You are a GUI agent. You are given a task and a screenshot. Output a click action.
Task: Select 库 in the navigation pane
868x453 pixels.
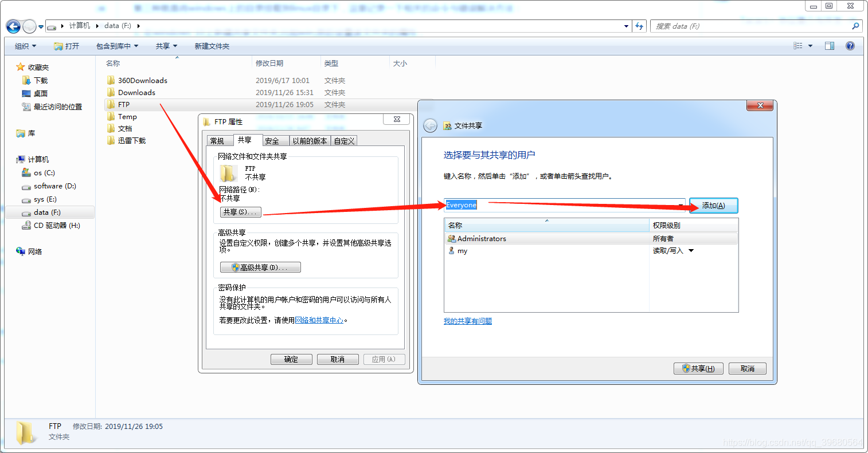[x=26, y=133]
